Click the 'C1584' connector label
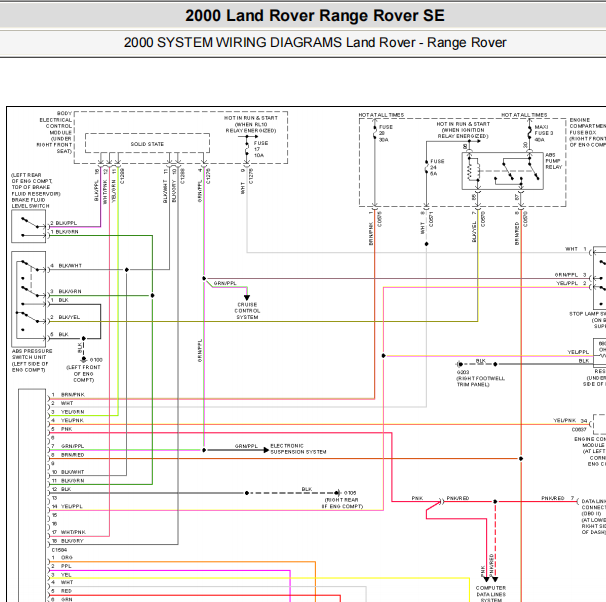Viewport: 606px width, 602px height. [59, 549]
